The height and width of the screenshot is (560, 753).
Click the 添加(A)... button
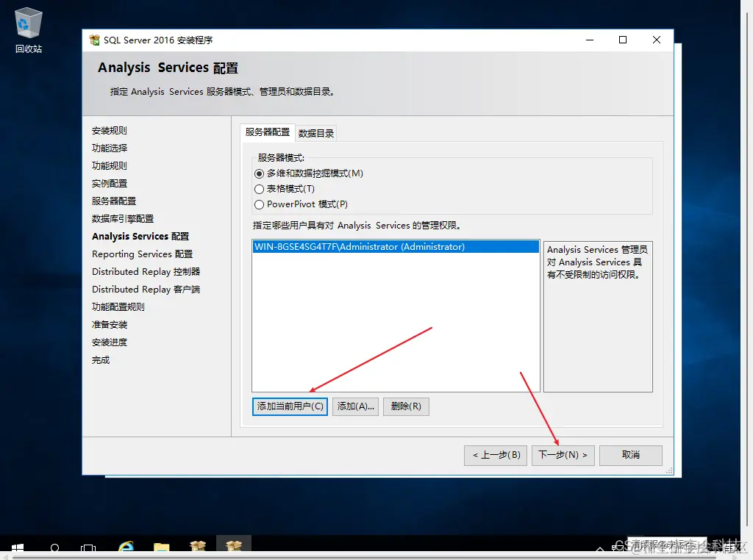[x=355, y=406]
